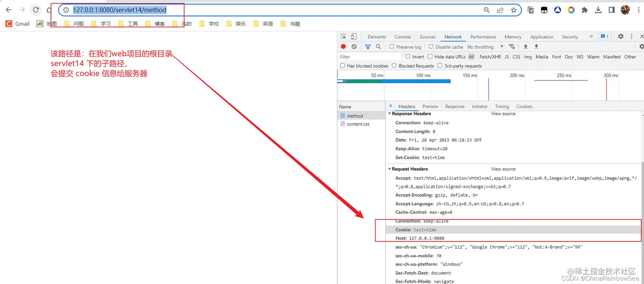Viewport: 644px width, 284px height.
Task: Enable Disable cache
Action: coord(431,46)
